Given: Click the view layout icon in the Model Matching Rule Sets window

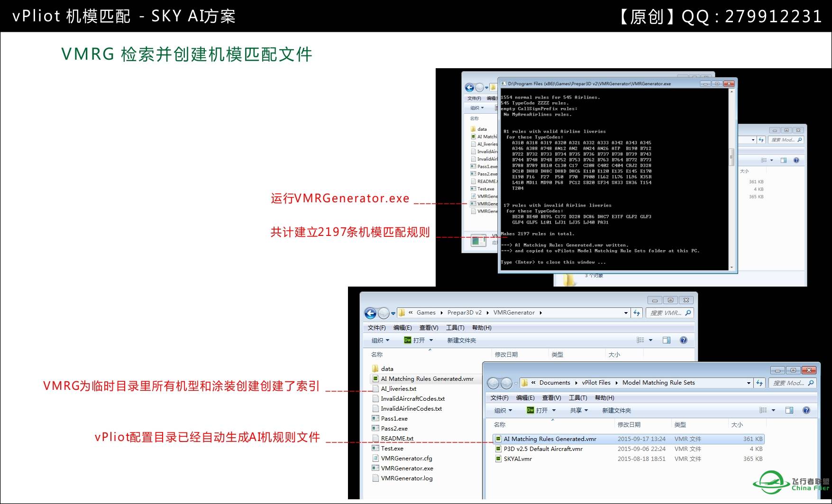Looking at the screenshot, I should pos(763,410).
